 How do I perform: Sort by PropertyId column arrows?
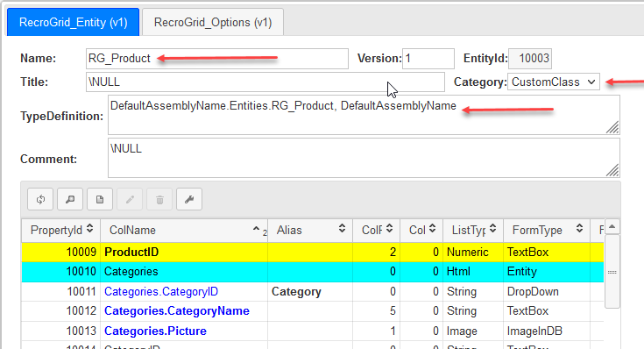click(x=90, y=229)
